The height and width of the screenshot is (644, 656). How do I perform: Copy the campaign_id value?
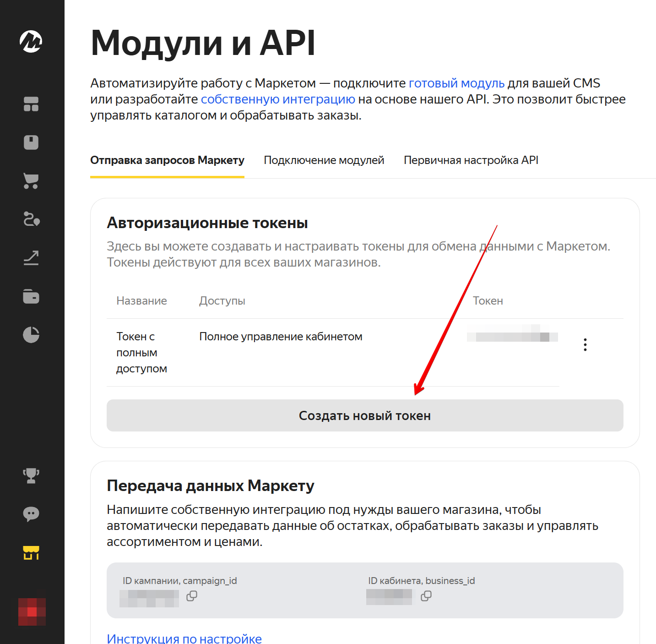coord(192,596)
